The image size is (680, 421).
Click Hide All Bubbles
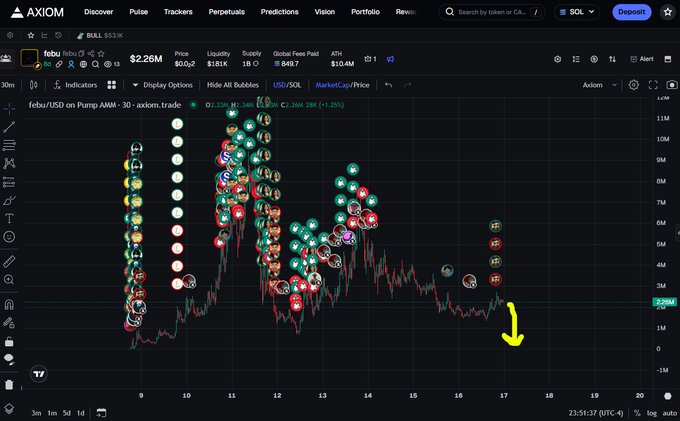coord(232,85)
